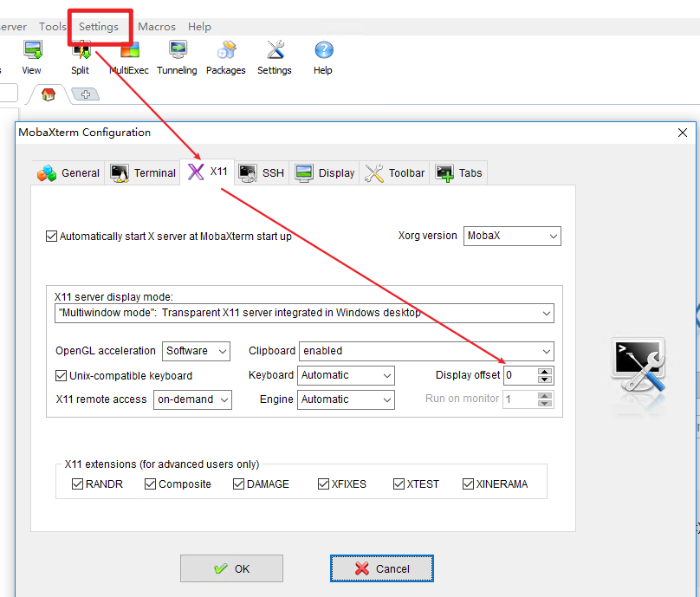Close the MobaXterm Configuration dialog
Screen dimensions: 700x597
[682, 133]
